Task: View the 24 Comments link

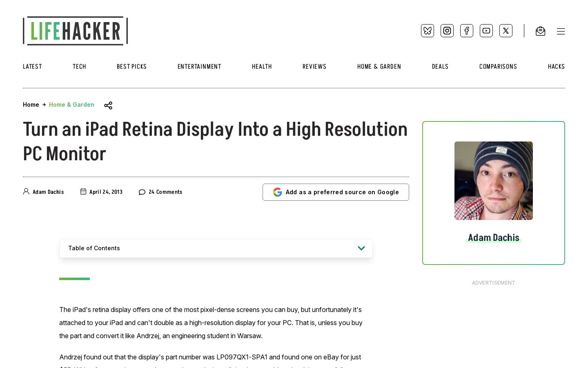Action: coord(165,192)
